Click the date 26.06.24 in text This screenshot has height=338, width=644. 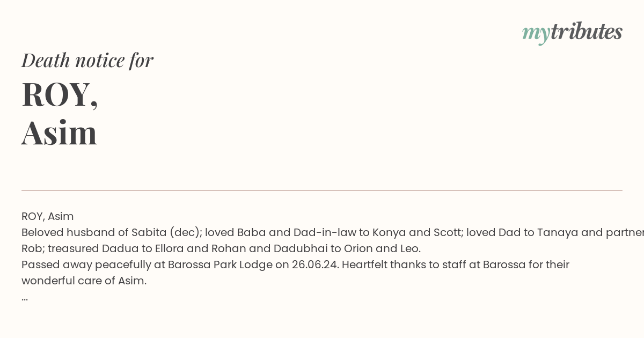point(315,264)
